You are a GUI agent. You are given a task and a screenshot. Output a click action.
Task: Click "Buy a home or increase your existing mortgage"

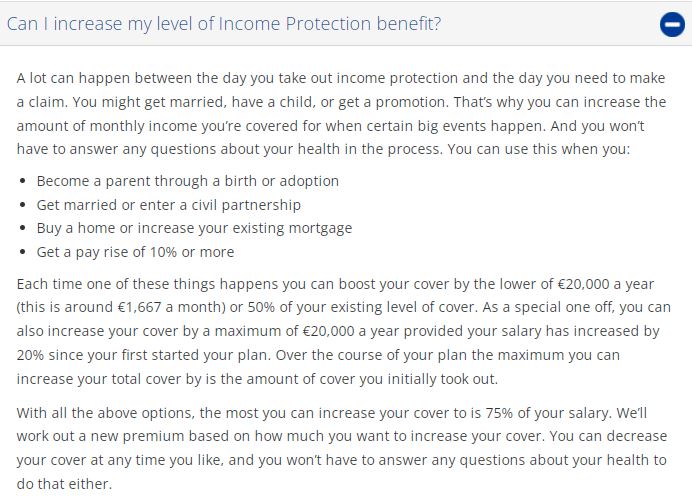194,228
